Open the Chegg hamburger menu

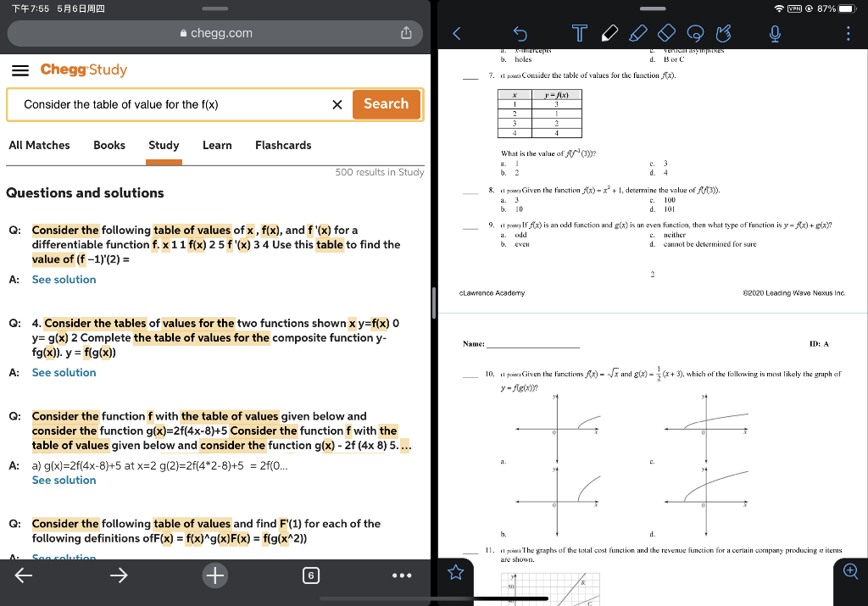coord(20,70)
